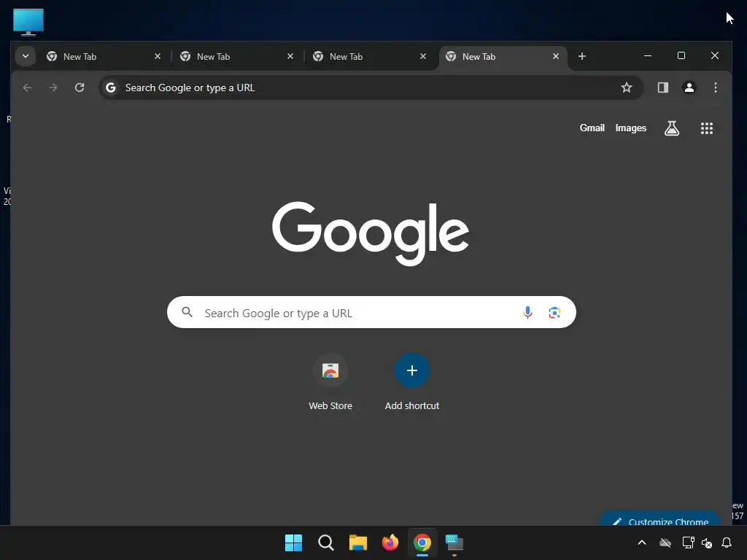Search by image with Google Lens icon

click(554, 312)
